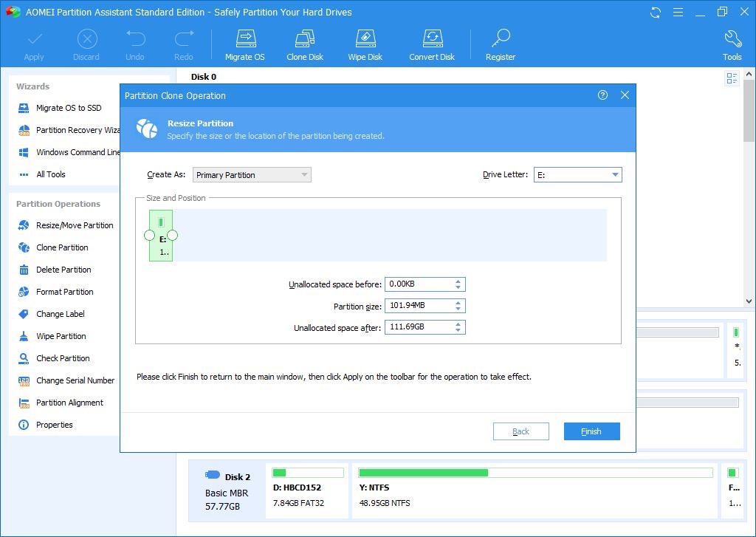Click the Finish button
The height and width of the screenshot is (537, 756).
[591, 431]
